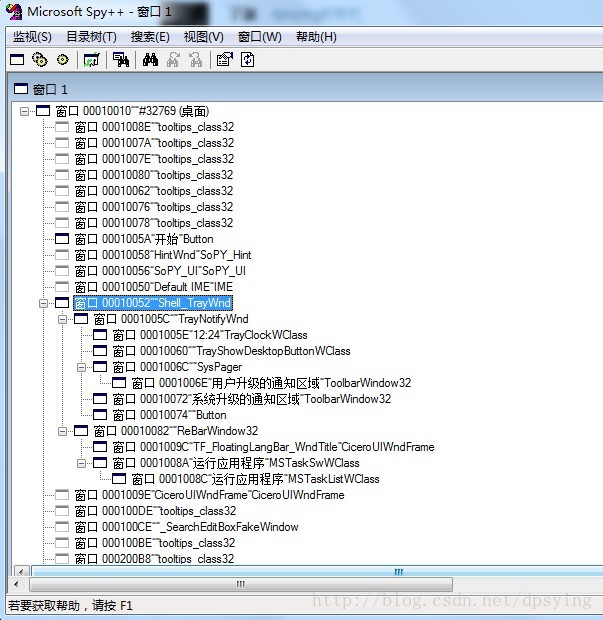Open the Threads view toolbar icon

click(x=62, y=60)
